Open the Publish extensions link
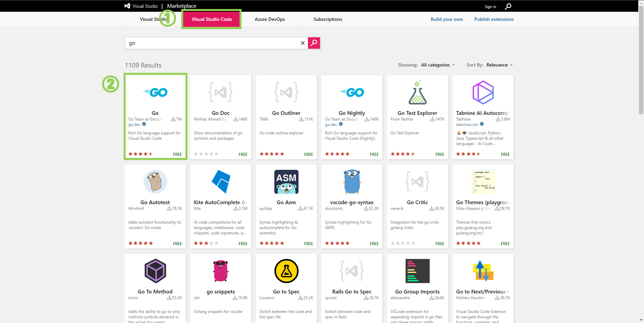The width and height of the screenshot is (644, 323). coord(494,19)
